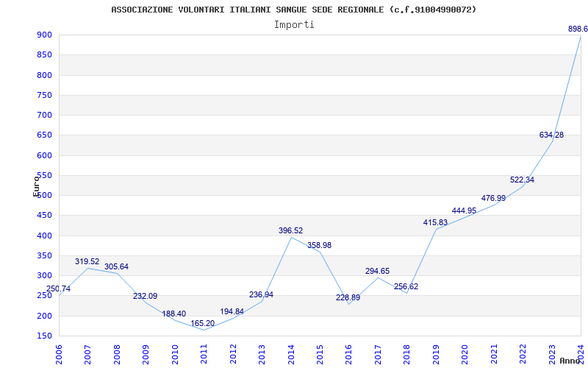Viewport: 588px width, 368px height.
Task: Click the 396.52 data label
Action: click(x=290, y=230)
